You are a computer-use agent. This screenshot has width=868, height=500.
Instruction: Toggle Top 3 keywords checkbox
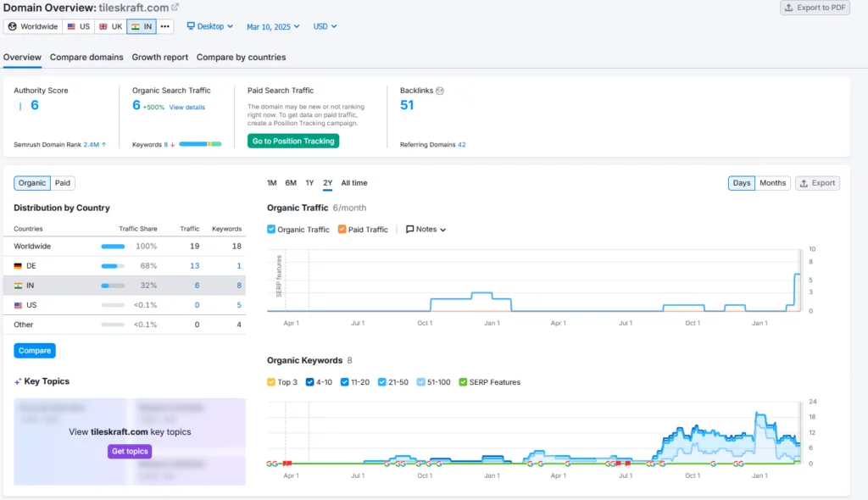(271, 382)
